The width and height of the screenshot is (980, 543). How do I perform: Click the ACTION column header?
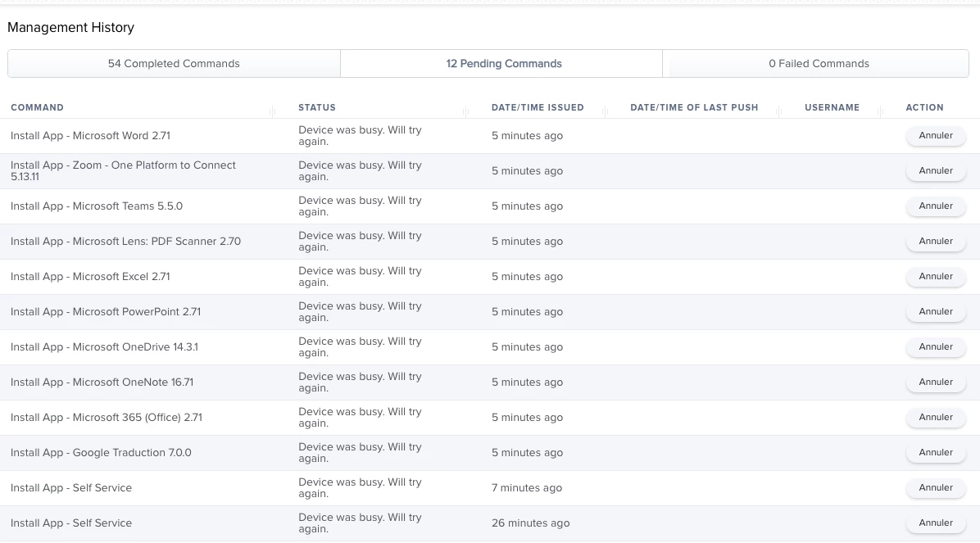coord(924,107)
